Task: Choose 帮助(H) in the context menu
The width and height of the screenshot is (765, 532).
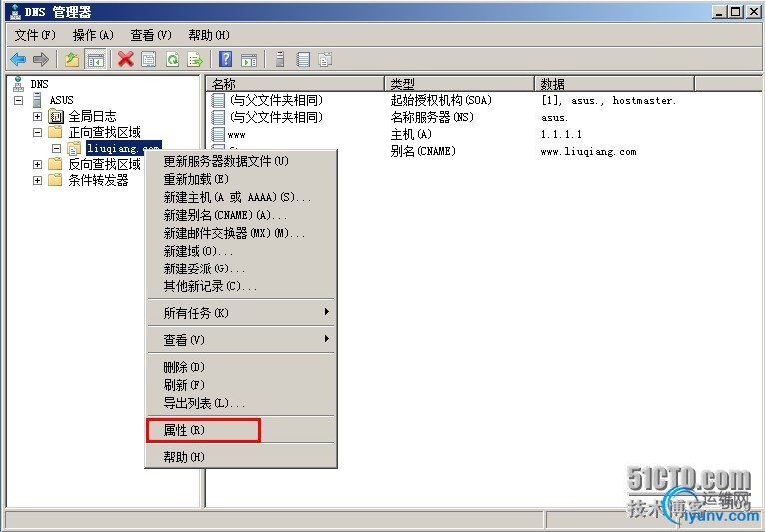Action: pos(241,457)
